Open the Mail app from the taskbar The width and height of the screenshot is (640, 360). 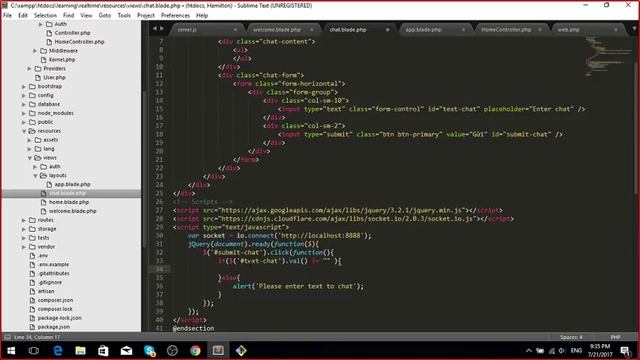(x=127, y=351)
